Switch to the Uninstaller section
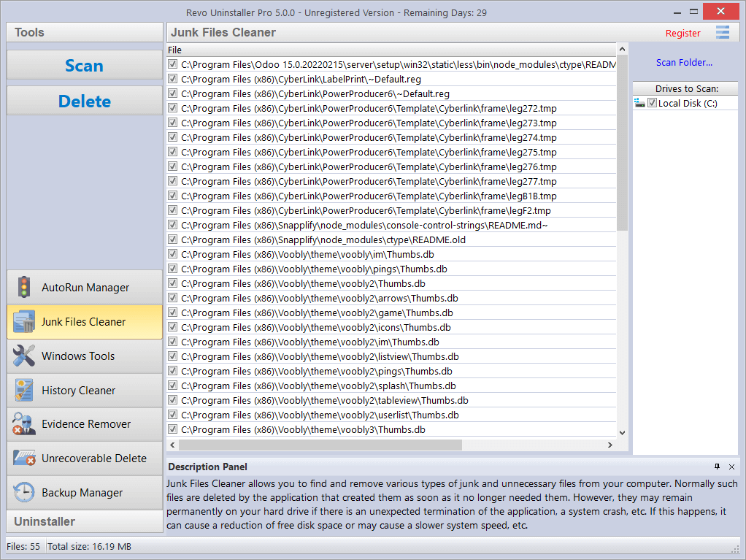 click(x=85, y=521)
